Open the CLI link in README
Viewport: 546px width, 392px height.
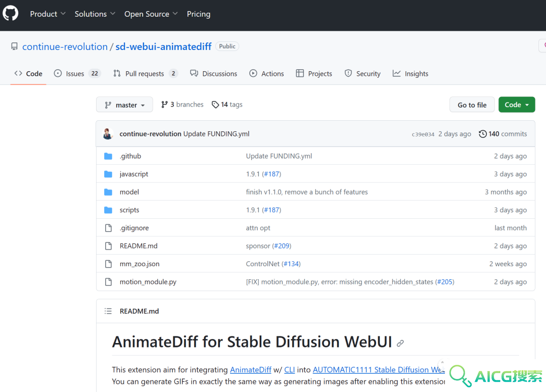pyautogui.click(x=289, y=370)
